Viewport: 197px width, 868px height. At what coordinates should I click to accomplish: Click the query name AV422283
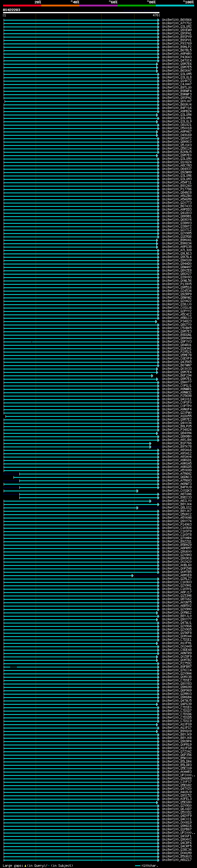[x=11, y=10]
